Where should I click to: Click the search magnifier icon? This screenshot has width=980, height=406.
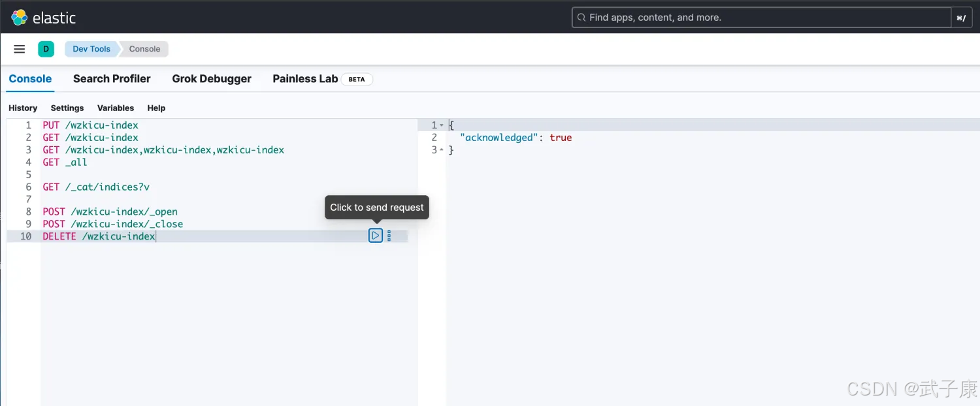point(581,18)
